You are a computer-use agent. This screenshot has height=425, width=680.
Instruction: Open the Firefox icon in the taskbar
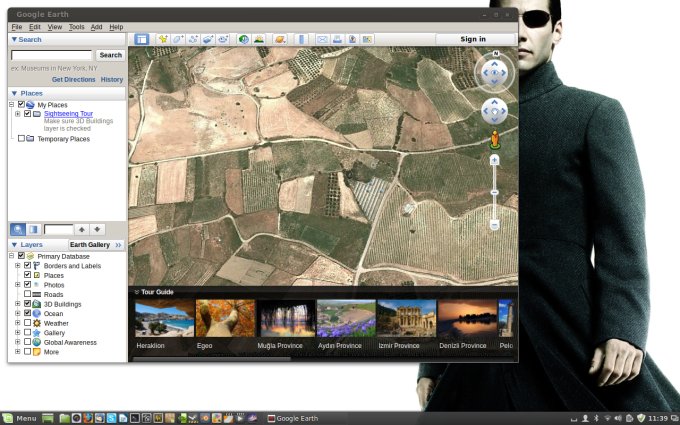click(x=88, y=418)
